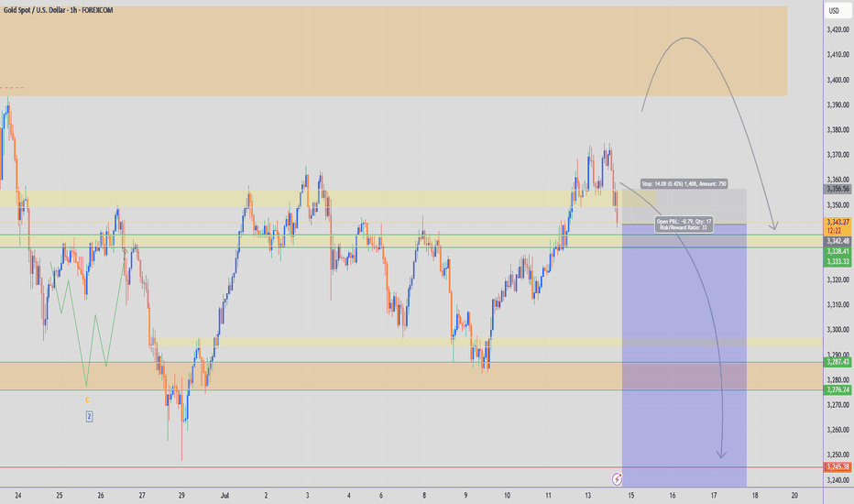Click the green 3,338.41 price tag
Viewport: 854px width, 504px height.
[x=838, y=251]
